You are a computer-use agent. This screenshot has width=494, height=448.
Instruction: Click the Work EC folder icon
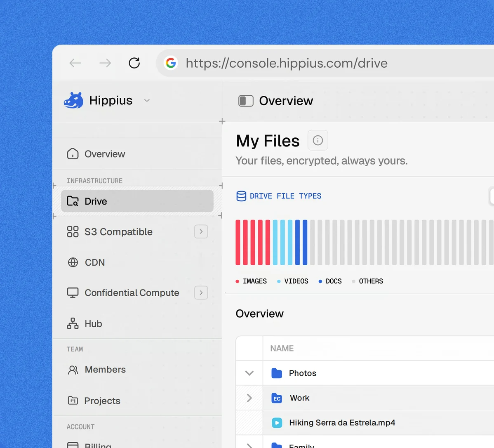pyautogui.click(x=277, y=398)
